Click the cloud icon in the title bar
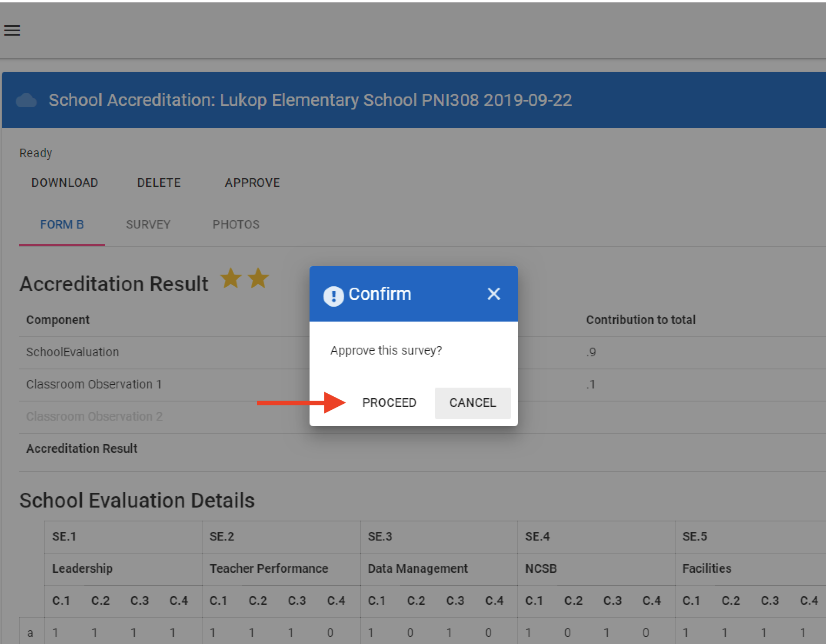826x644 pixels. [26, 100]
